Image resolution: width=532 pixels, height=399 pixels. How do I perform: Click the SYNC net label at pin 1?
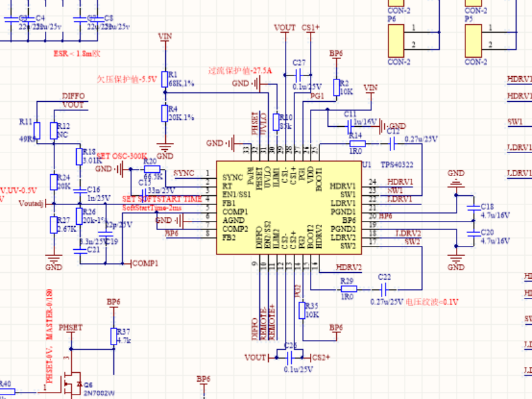pos(184,173)
